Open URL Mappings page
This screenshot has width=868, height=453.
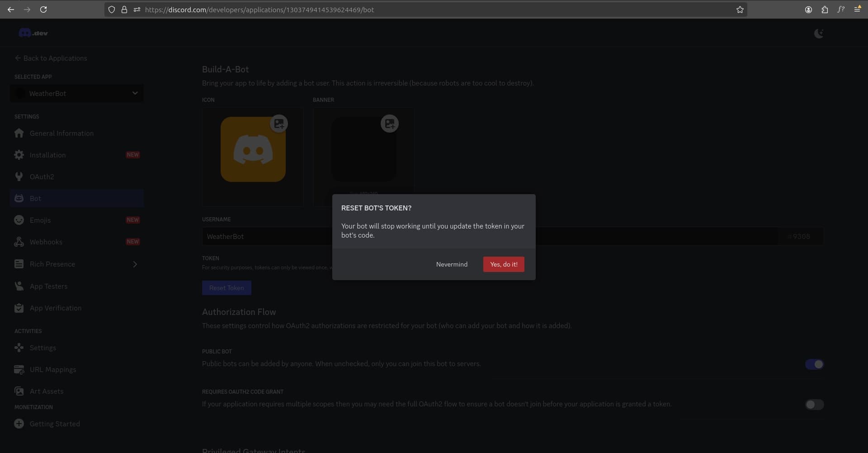(x=77, y=369)
